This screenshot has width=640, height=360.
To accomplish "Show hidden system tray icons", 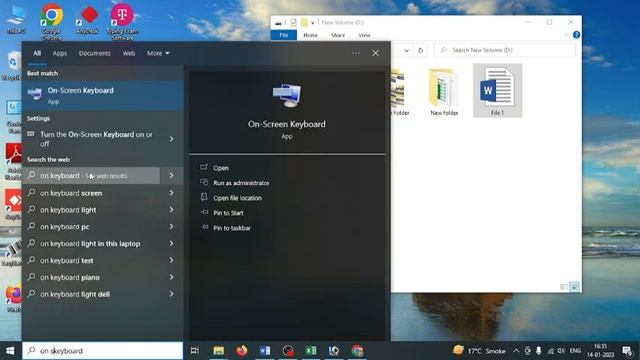I will pyautogui.click(x=516, y=351).
